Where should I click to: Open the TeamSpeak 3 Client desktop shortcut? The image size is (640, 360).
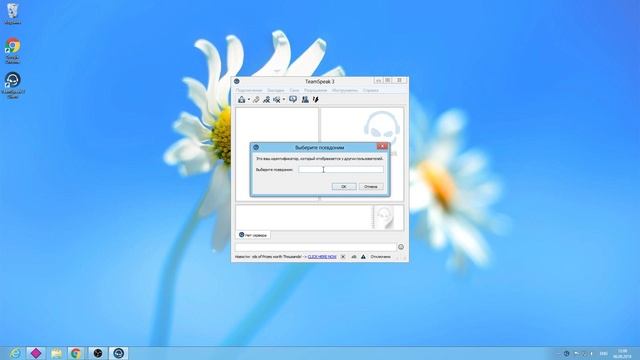pyautogui.click(x=13, y=85)
